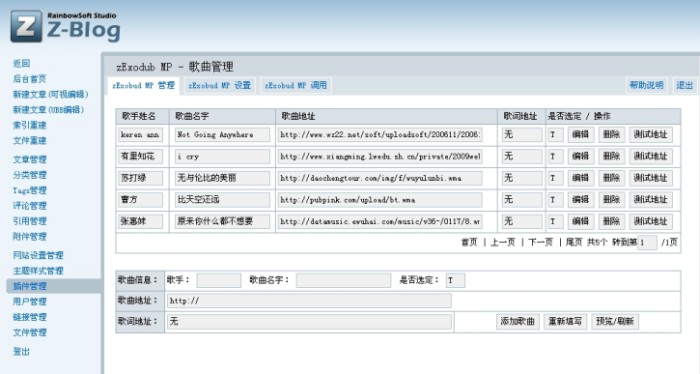The width and height of the screenshot is (700, 374).
Task: Click the i cry song name field
Action: pos(222,157)
